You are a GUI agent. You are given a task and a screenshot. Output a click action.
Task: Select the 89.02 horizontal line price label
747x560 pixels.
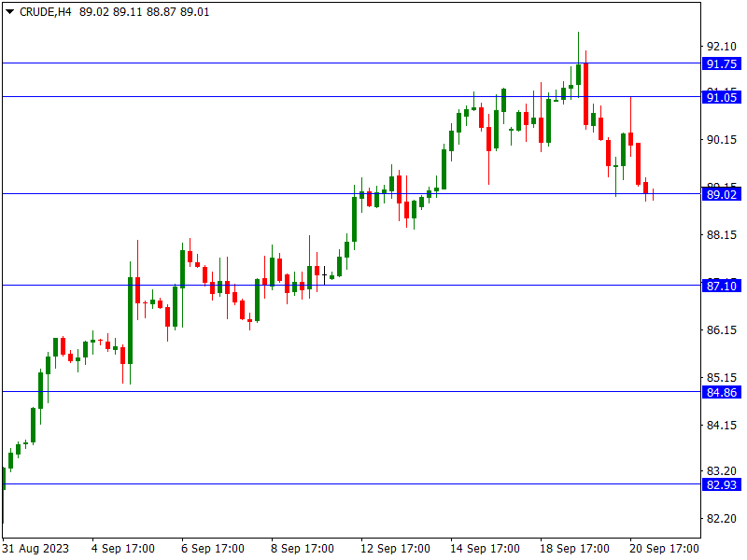(x=721, y=194)
